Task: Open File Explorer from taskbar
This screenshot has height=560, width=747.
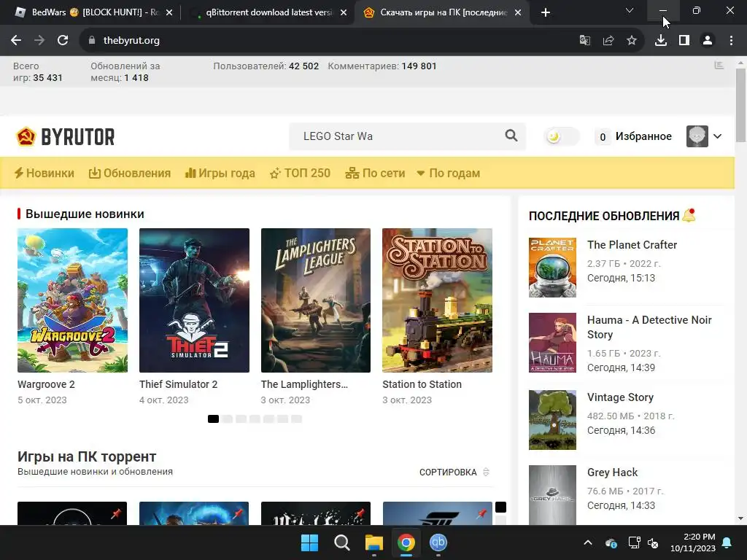Action: point(374,542)
